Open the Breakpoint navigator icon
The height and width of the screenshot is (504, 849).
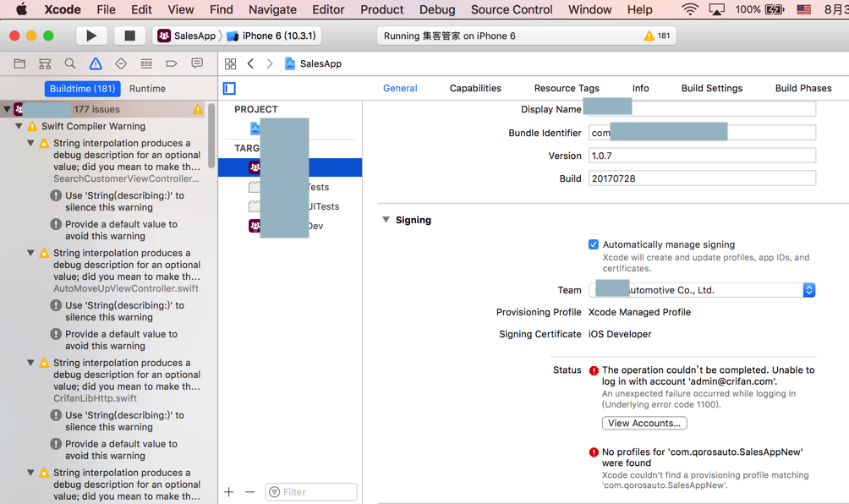point(171,63)
